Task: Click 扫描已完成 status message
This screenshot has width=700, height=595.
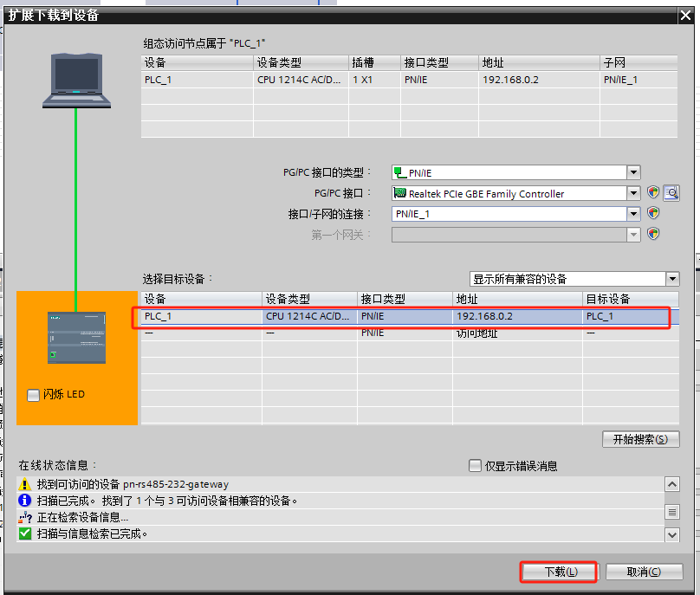Action: coord(167,501)
